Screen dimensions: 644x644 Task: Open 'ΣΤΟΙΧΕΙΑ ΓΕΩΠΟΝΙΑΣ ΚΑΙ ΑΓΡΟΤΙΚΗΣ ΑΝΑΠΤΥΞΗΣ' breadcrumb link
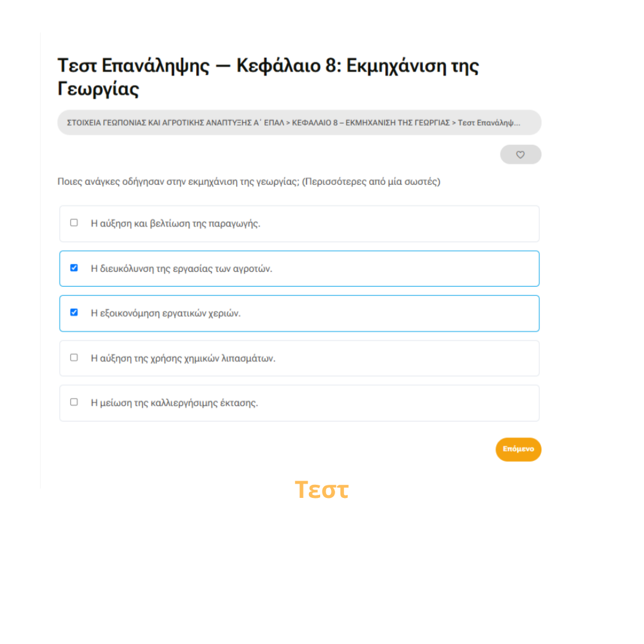tap(175, 123)
